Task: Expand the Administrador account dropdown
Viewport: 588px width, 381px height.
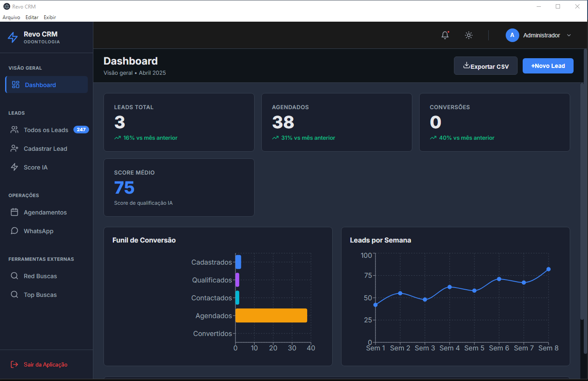Action: click(x=568, y=35)
